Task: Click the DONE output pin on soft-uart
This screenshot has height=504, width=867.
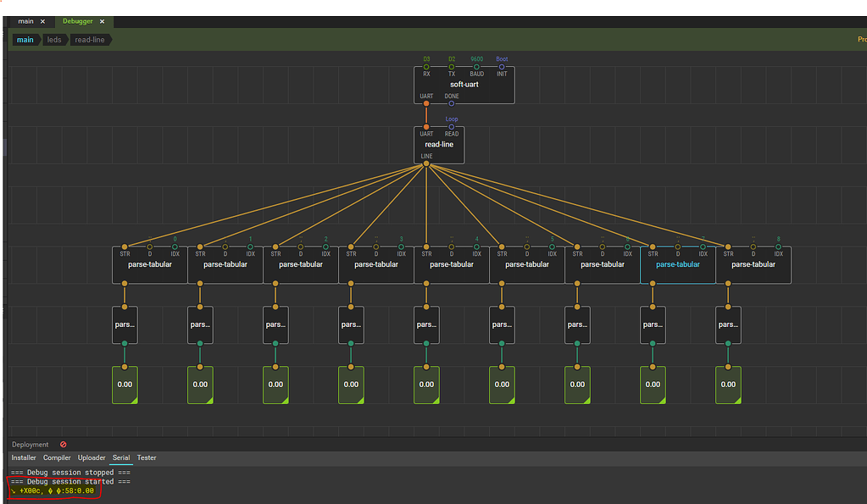Action: 452,103
